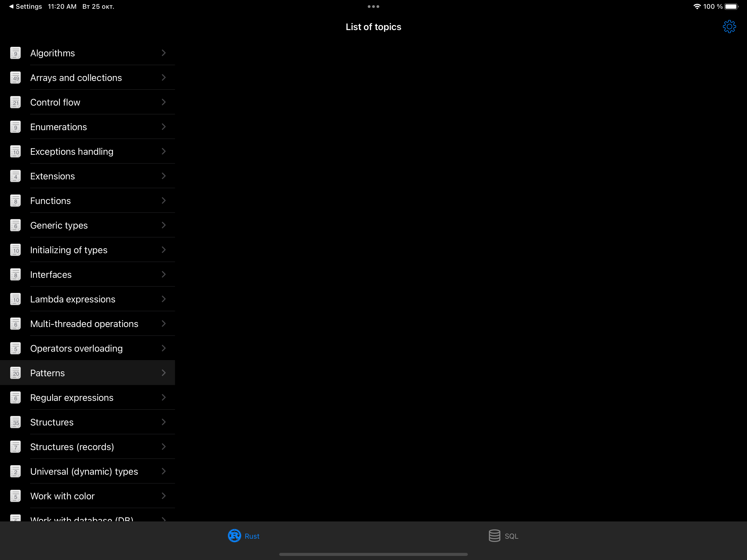This screenshot has width=747, height=560.
Task: Select the Interfaces topic
Action: pyautogui.click(x=87, y=275)
